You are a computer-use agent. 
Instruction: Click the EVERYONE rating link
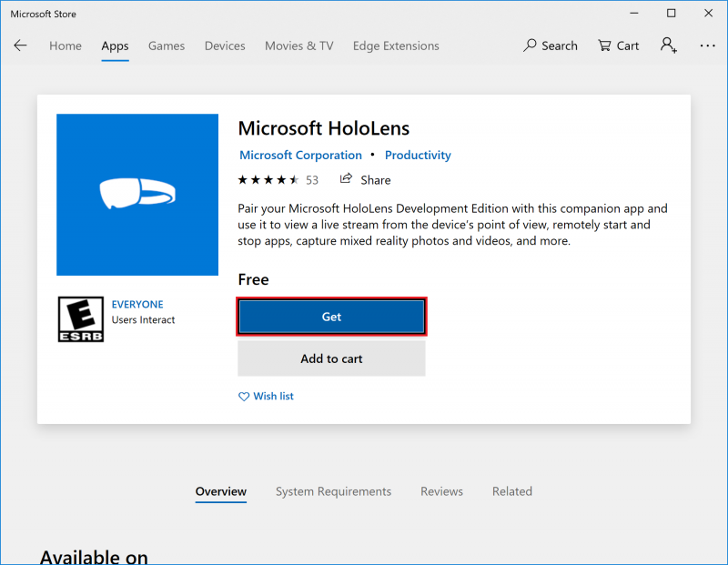(137, 305)
